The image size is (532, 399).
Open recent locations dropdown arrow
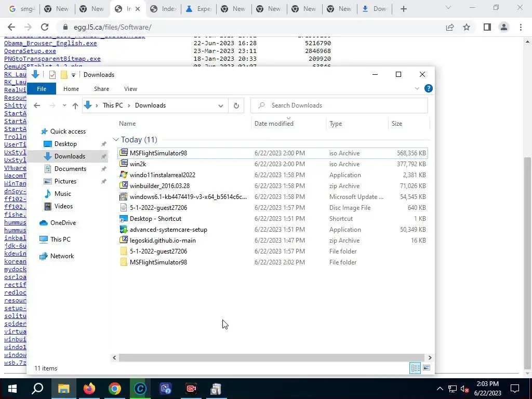[64, 105]
